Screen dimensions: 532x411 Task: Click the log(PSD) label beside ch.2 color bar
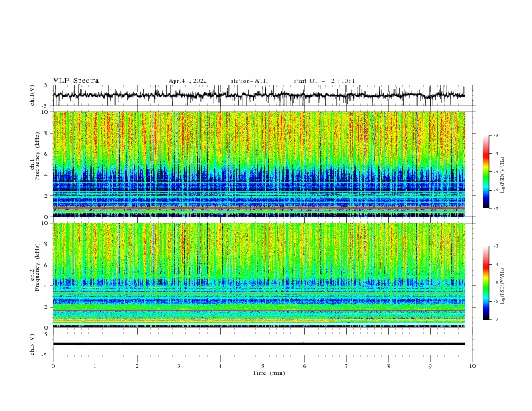(x=503, y=286)
